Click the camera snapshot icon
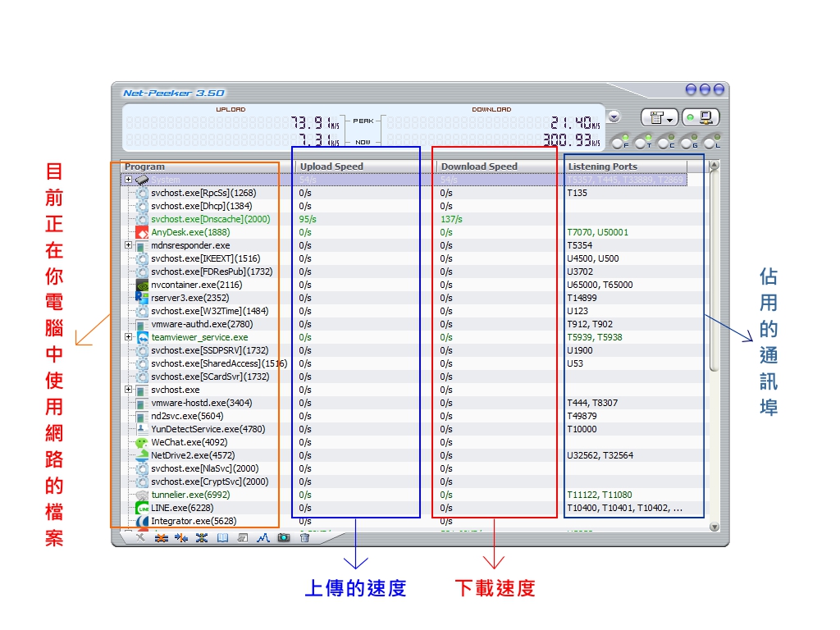Image resolution: width=840 pixels, height=630 pixels. pyautogui.click(x=283, y=538)
